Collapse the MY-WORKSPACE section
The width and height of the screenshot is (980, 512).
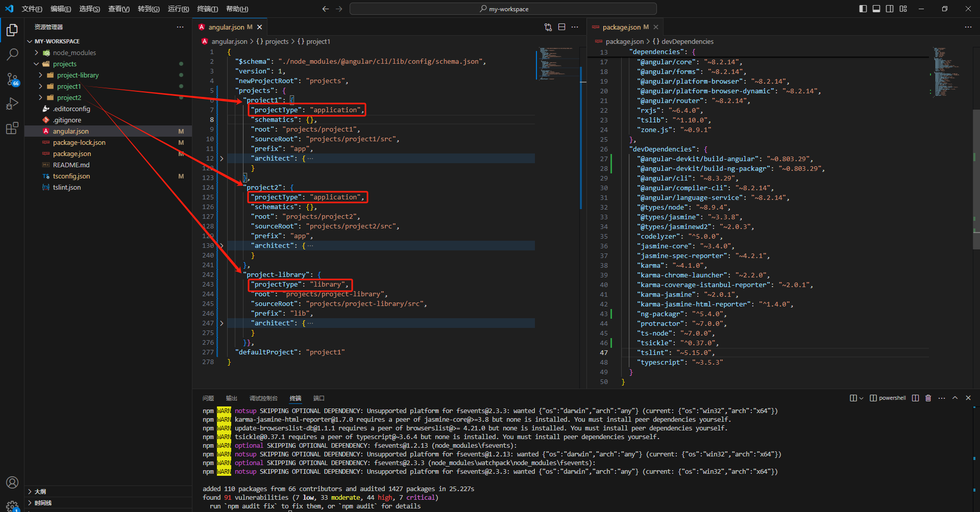pyautogui.click(x=30, y=41)
